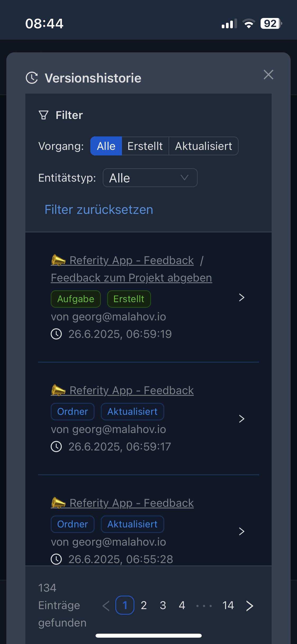The height and width of the screenshot is (644, 297).
Task: Click the previous page arrow
Action: pyautogui.click(x=106, y=605)
